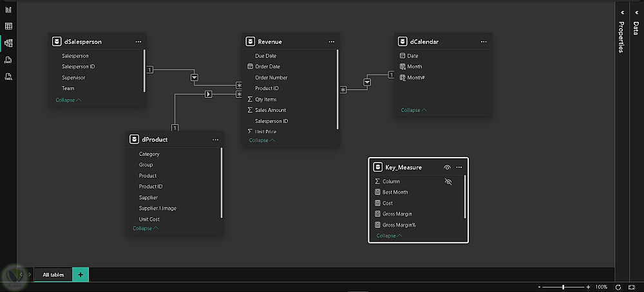The height and width of the screenshot is (292, 644).
Task: Select the Product ID field in Revenue
Action: 267,88
